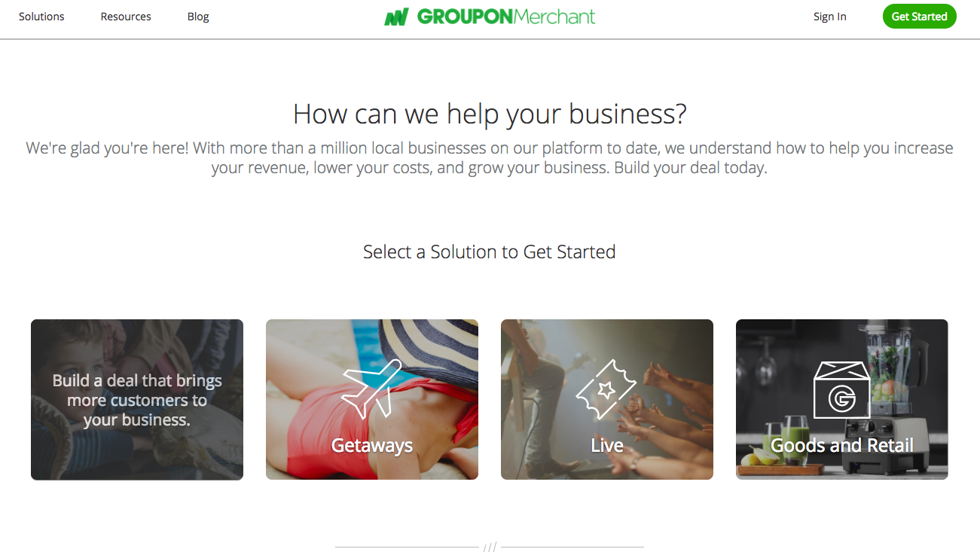Click the How can we help your business heading
The height and width of the screenshot is (552, 980).
pyautogui.click(x=490, y=114)
